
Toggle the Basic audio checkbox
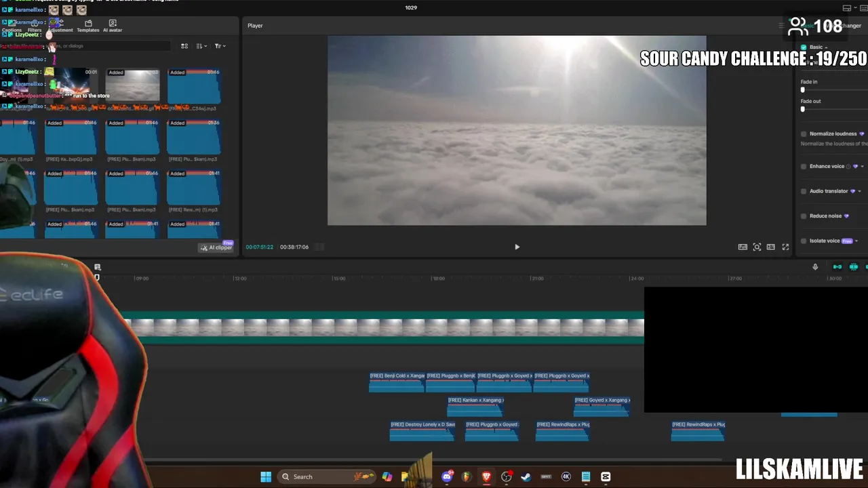[x=804, y=47]
